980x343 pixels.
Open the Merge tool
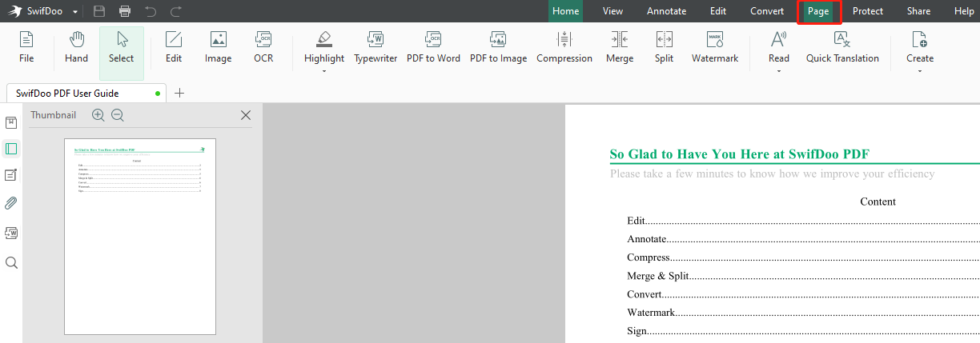pyautogui.click(x=620, y=47)
